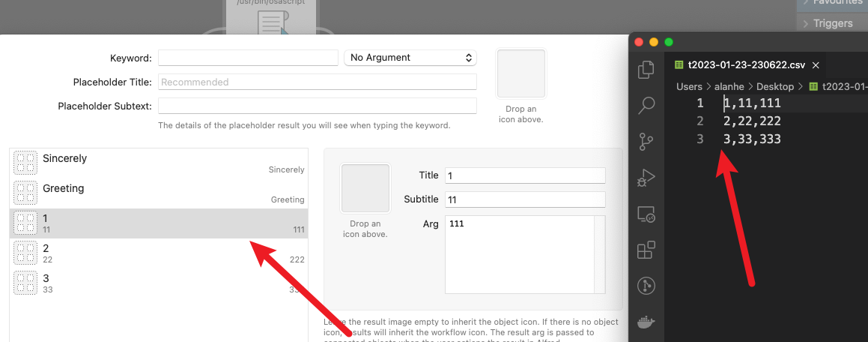Click the alanhe breadcrumb in VS Code
The width and height of the screenshot is (868, 342).
(x=730, y=86)
